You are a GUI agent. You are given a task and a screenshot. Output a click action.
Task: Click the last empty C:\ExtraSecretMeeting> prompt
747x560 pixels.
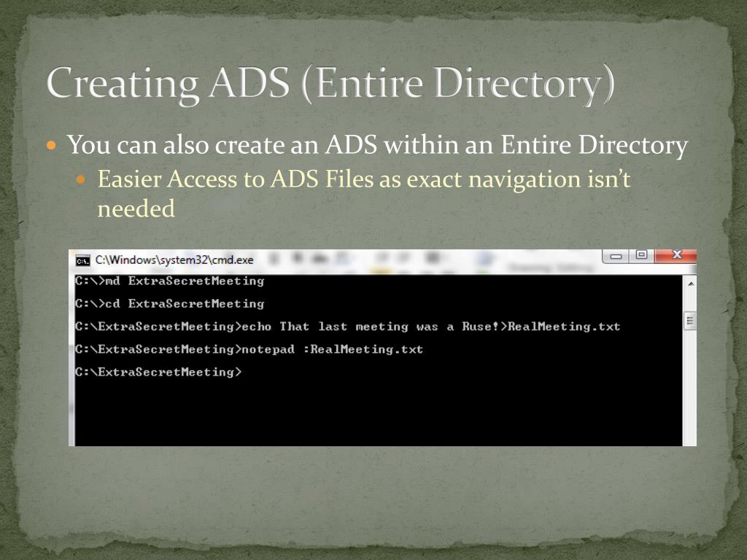(x=158, y=372)
